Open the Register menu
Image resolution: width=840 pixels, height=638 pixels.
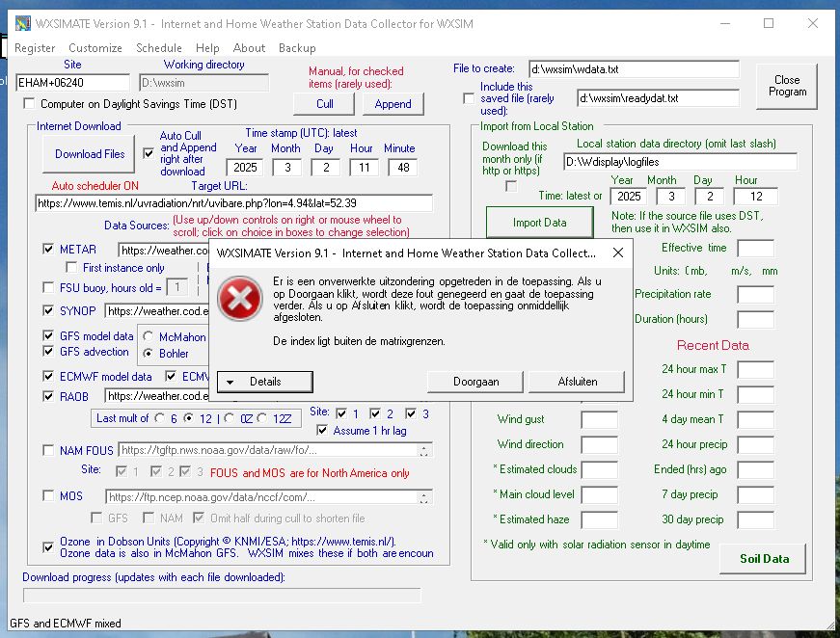35,48
